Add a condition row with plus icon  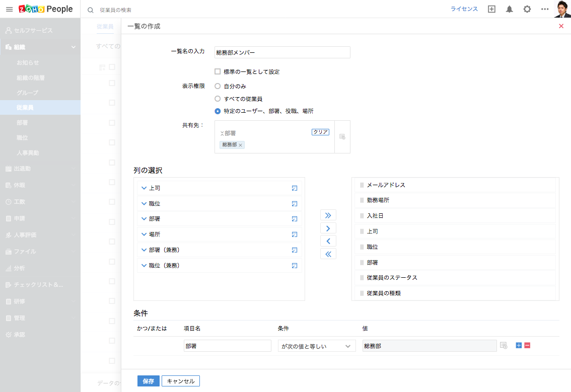(x=519, y=345)
